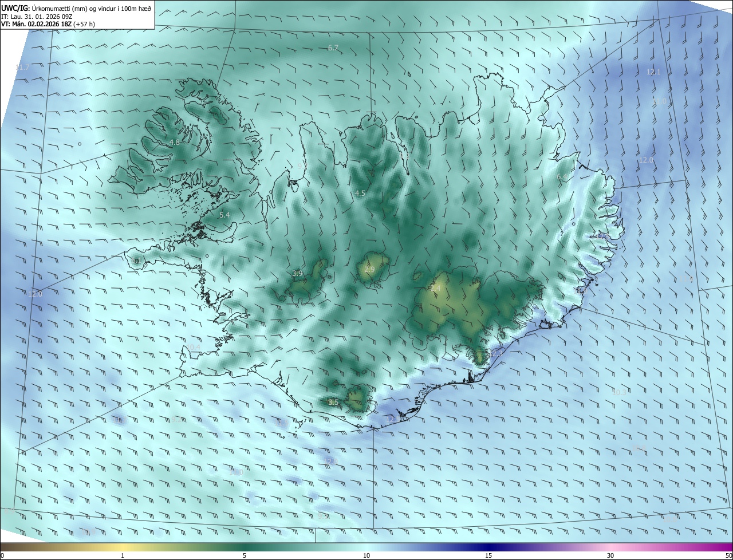Click the 6.7 value north of Iceland
This screenshot has width=733, height=560.
333,48
